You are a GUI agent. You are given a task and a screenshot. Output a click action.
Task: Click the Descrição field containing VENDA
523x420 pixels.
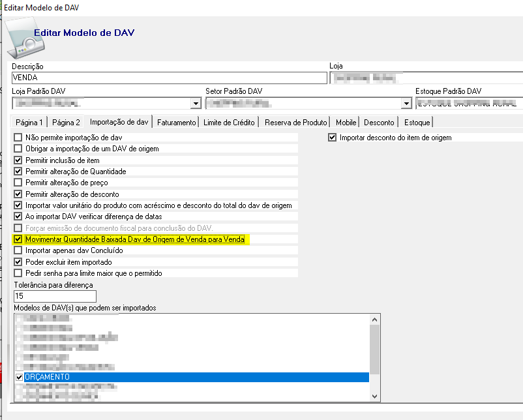tap(170, 78)
